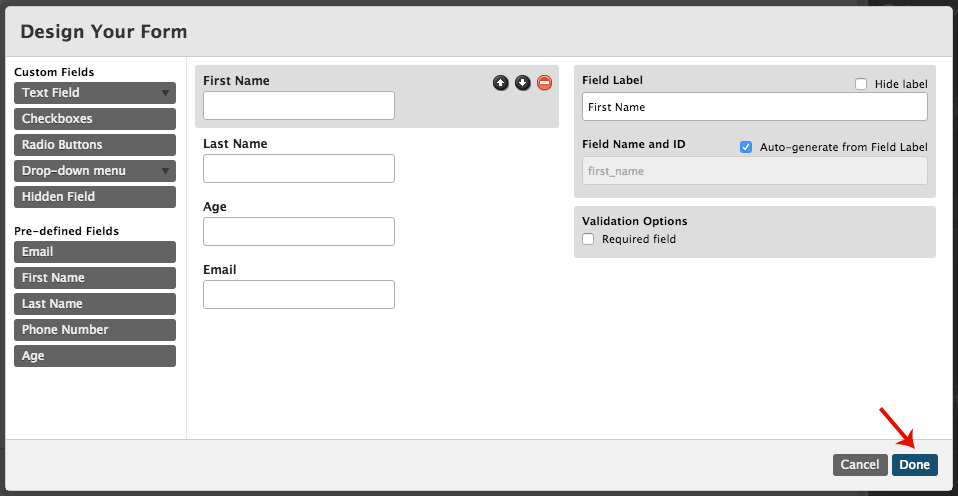Image resolution: width=958 pixels, height=496 pixels.
Task: Add the pre-defined Phone Number field
Action: coord(95,330)
